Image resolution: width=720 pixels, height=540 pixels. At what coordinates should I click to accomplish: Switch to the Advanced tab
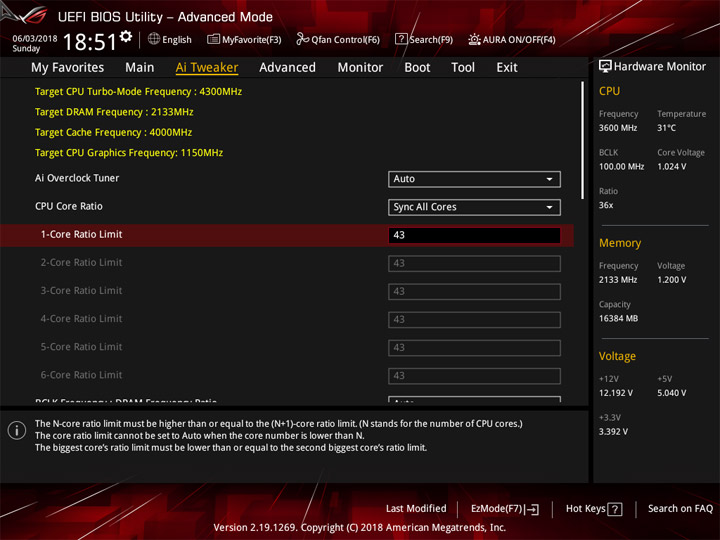pos(287,68)
